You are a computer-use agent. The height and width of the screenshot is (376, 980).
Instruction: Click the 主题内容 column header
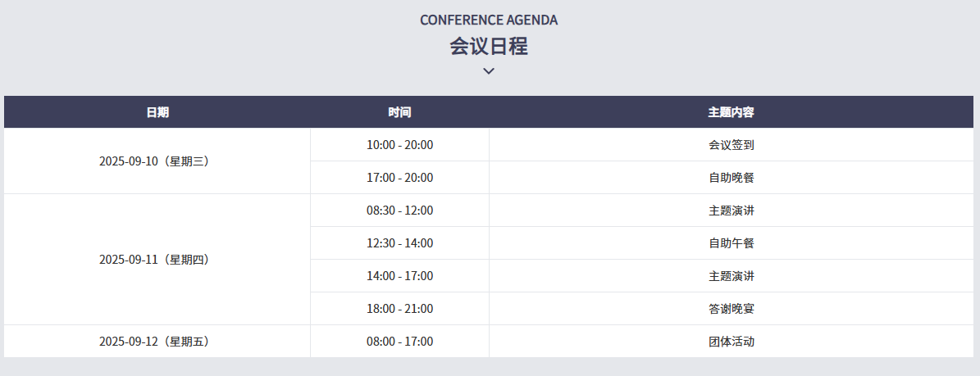731,112
